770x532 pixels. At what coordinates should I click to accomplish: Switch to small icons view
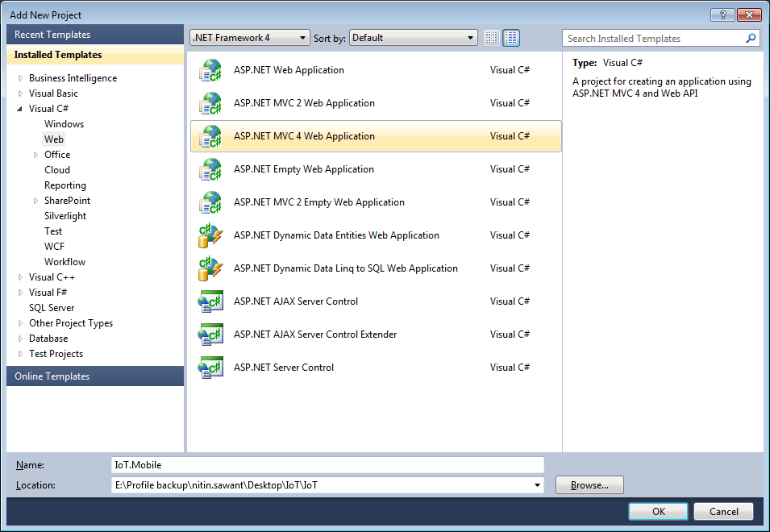492,38
